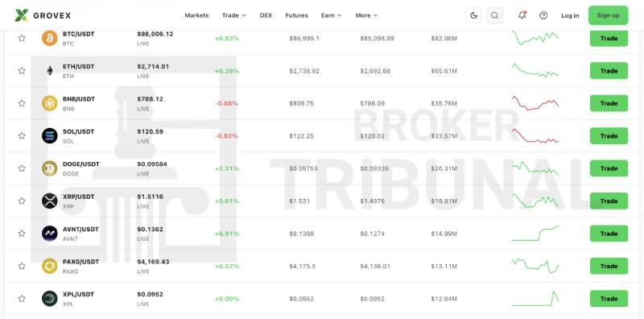Favorite BNB/USDT with the star
The width and height of the screenshot is (644, 319).
click(22, 103)
